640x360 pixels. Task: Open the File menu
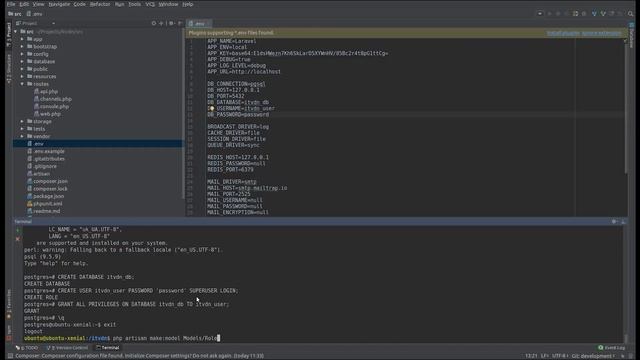click(11, 4)
